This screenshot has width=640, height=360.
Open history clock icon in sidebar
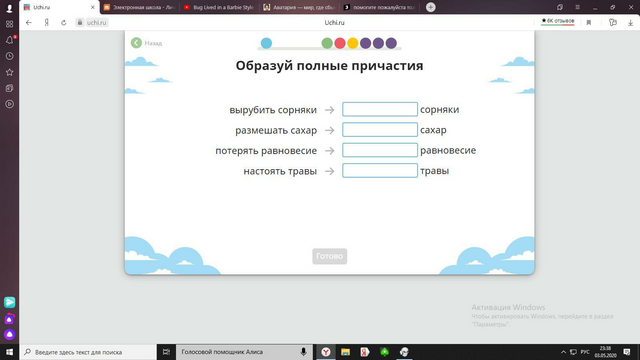tap(9, 56)
